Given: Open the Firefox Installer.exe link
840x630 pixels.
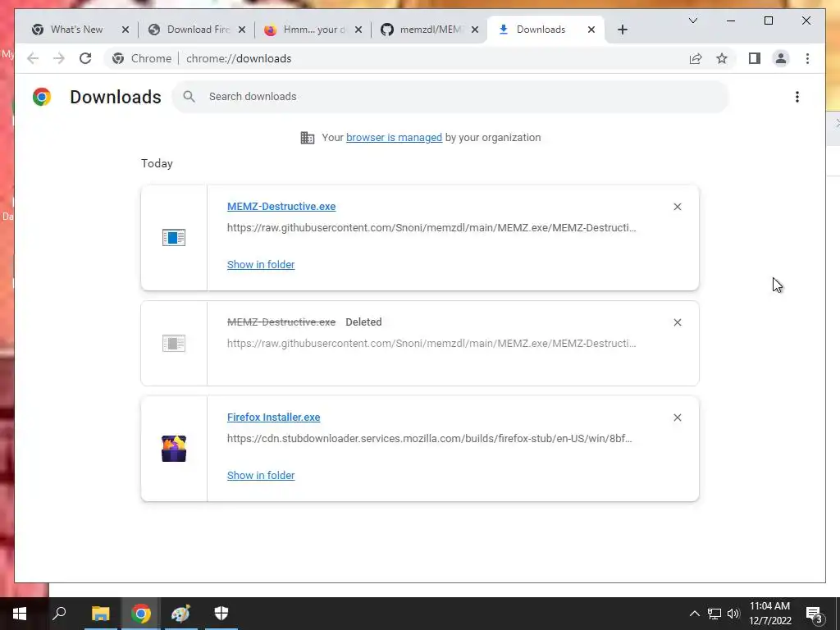Looking at the screenshot, I should click(273, 418).
